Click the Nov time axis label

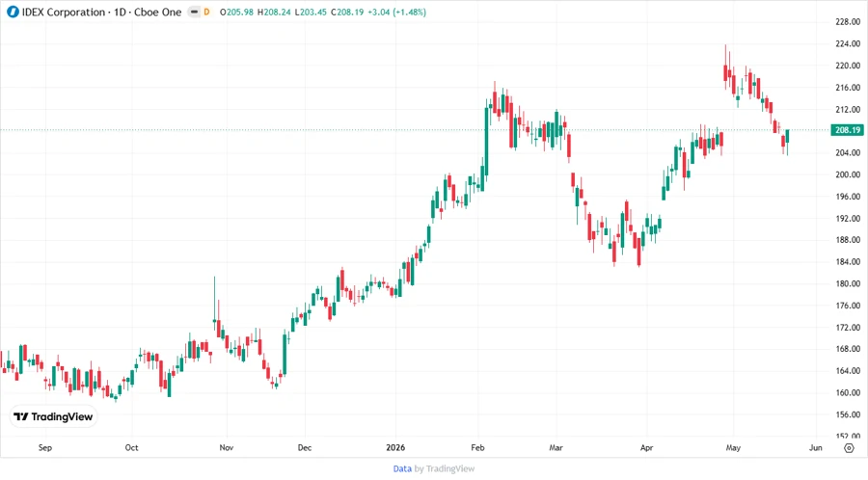226,447
